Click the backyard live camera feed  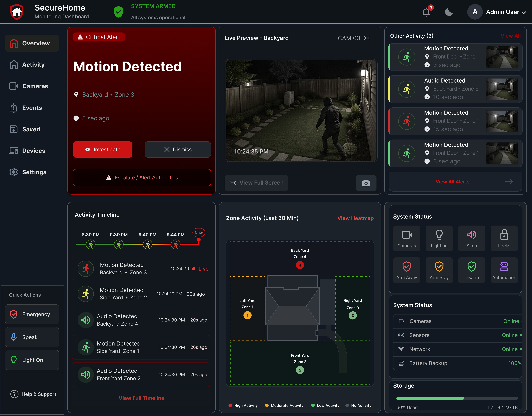[x=301, y=111]
